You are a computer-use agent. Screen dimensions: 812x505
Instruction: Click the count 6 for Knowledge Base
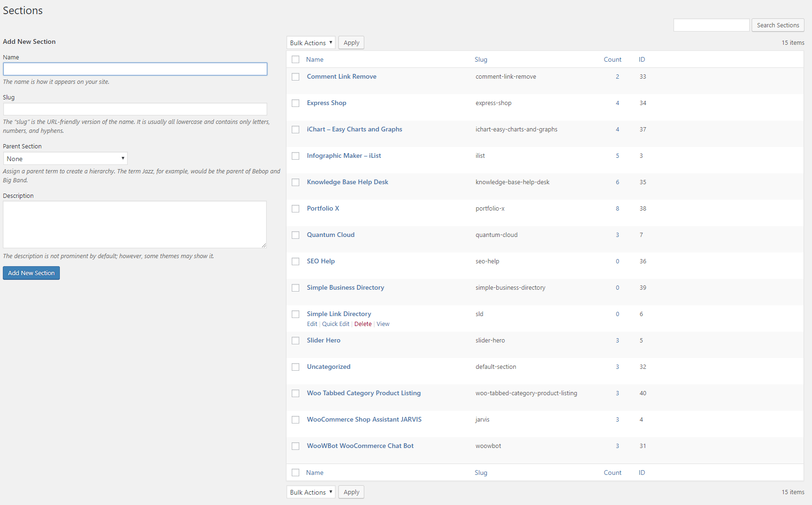617,182
